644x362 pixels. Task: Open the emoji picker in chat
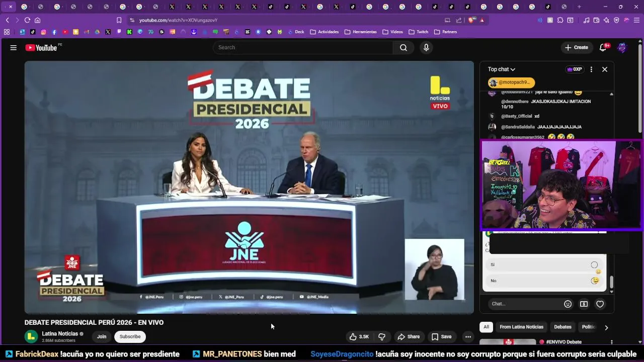click(x=568, y=304)
